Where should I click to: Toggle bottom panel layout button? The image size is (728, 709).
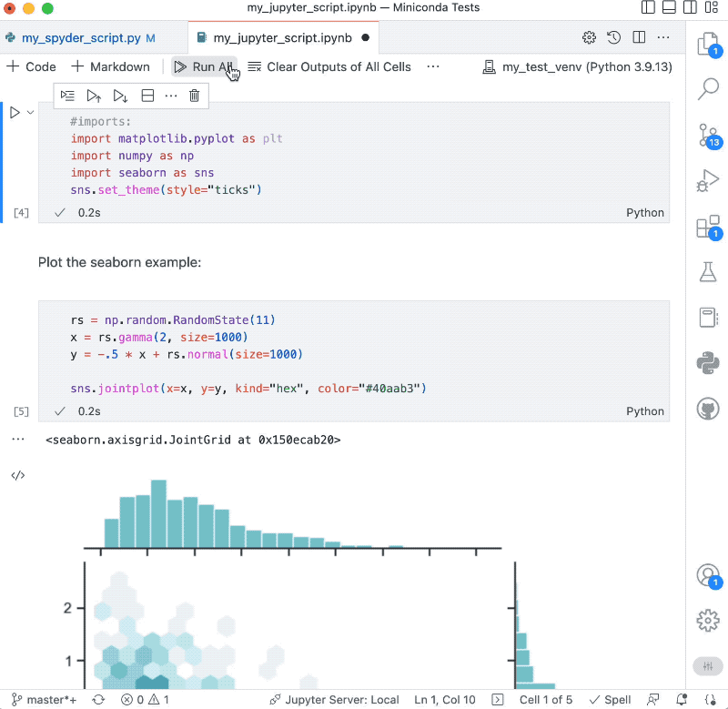coord(669,7)
